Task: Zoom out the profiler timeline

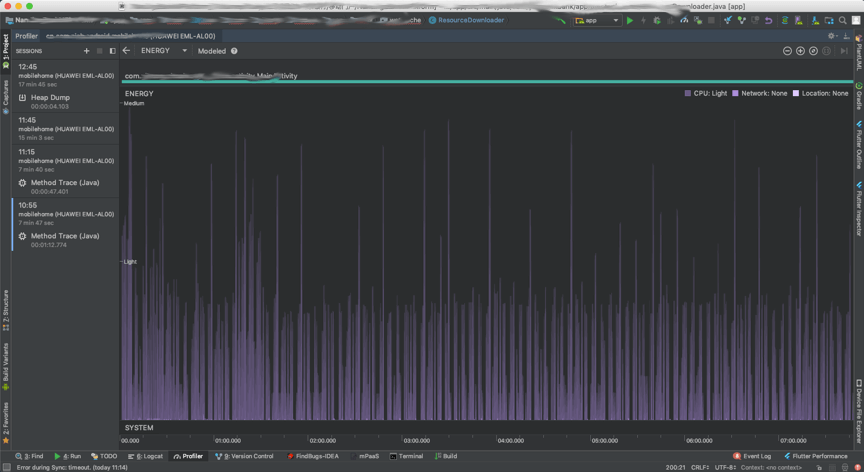Action: point(787,51)
